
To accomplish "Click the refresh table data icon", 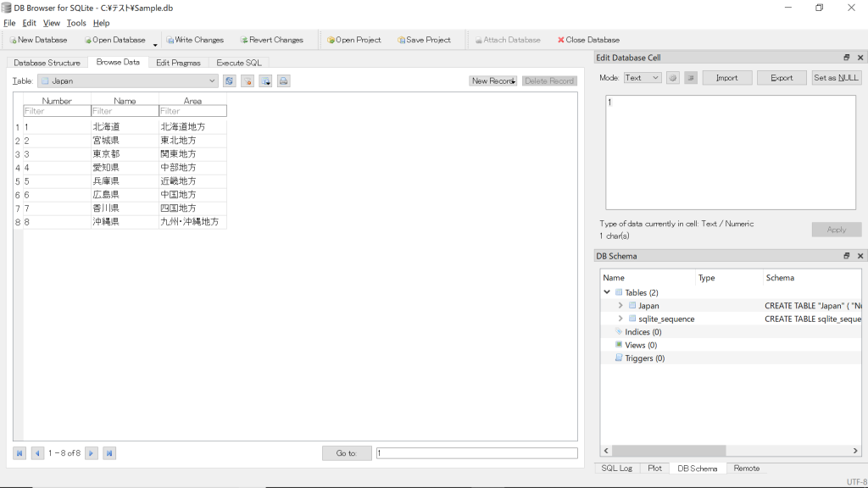I will click(229, 80).
